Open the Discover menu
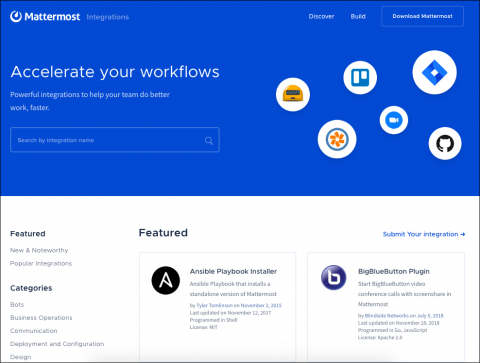480x363 pixels. [x=321, y=16]
